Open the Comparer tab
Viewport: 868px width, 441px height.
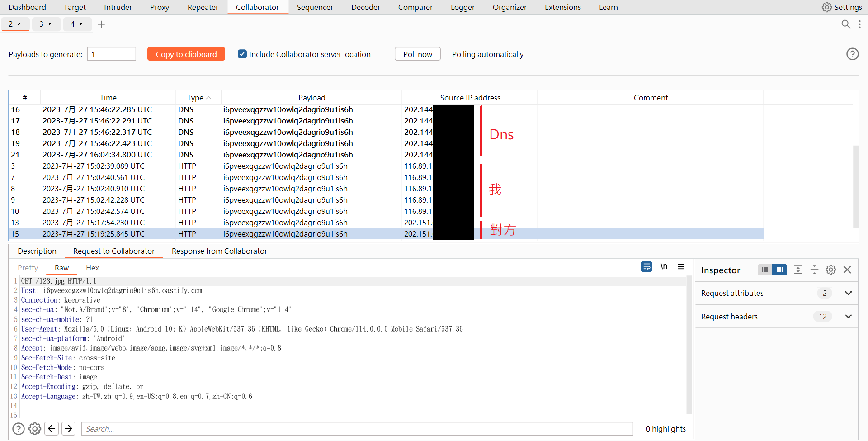pos(415,7)
